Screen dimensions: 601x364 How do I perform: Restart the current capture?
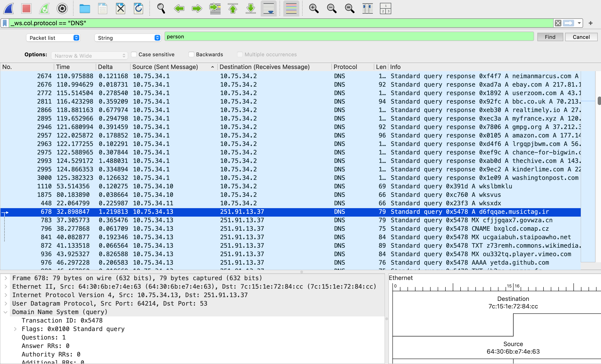[44, 8]
